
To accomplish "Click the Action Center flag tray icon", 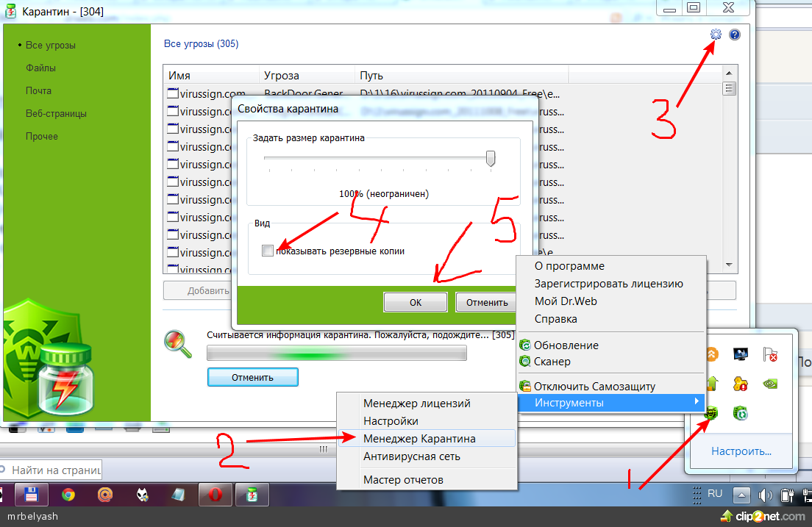I will pyautogui.click(x=770, y=354).
